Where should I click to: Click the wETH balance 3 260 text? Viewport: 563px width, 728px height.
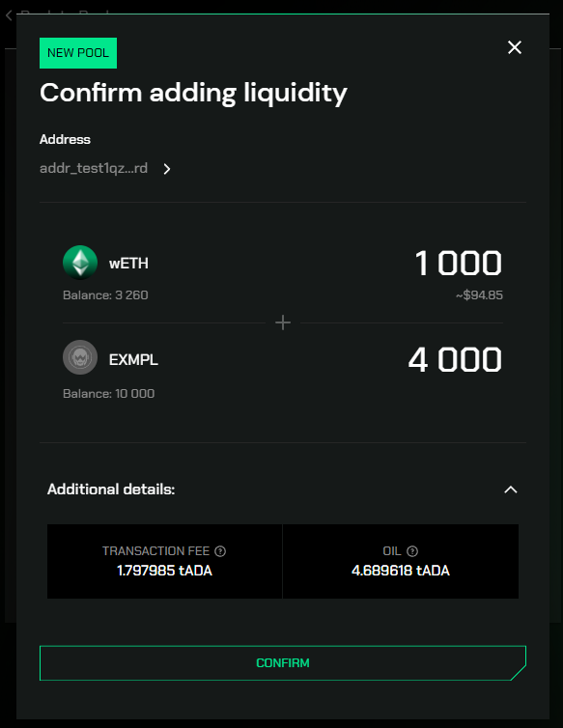[105, 295]
